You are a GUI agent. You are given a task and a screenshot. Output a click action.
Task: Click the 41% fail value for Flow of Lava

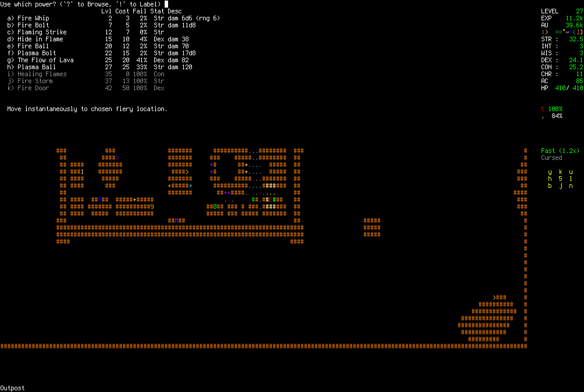[x=141, y=60]
